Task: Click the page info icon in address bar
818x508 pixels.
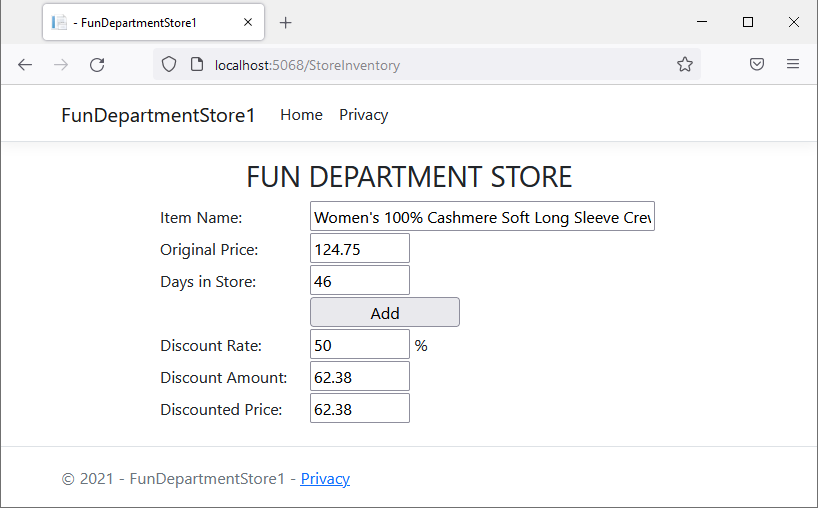Action: tap(197, 64)
